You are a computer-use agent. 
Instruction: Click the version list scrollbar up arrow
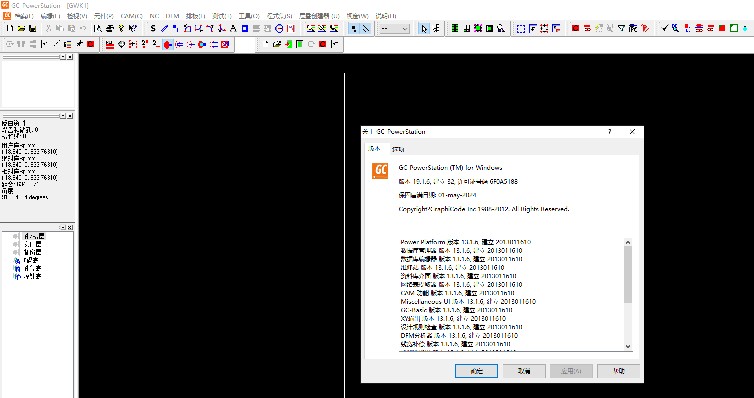tap(628, 242)
